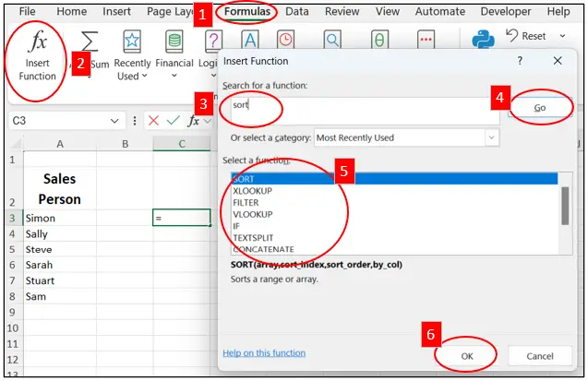This screenshot has width=588, height=381.
Task: Switch to the Home tab
Action: tap(72, 11)
